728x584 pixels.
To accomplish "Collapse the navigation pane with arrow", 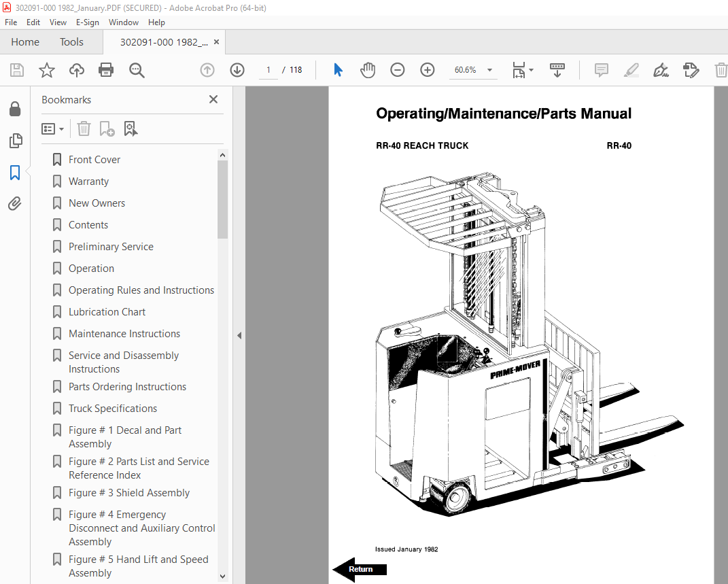I will (x=239, y=335).
